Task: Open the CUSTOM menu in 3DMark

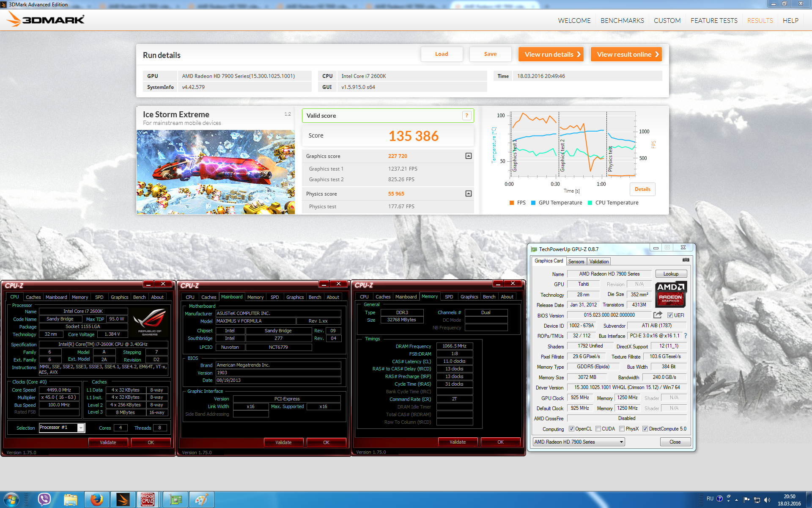Action: 667,20
